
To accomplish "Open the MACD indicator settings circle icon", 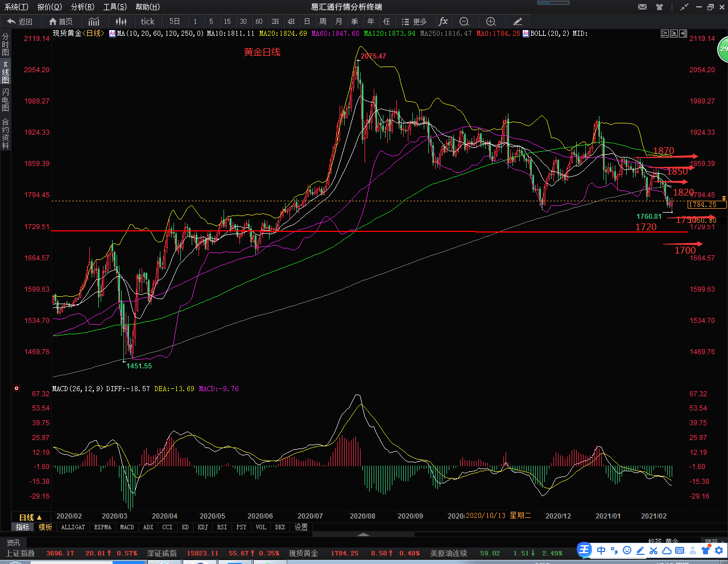I will point(16,389).
